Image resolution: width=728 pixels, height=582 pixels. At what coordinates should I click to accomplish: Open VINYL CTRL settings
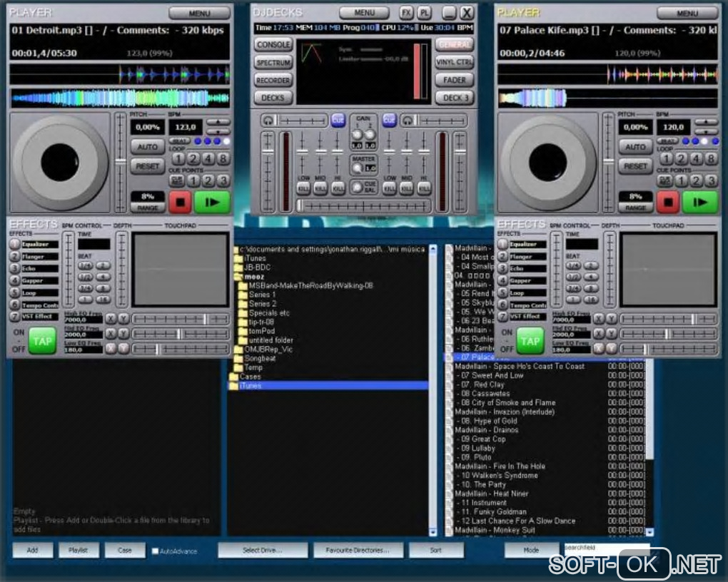coord(454,62)
